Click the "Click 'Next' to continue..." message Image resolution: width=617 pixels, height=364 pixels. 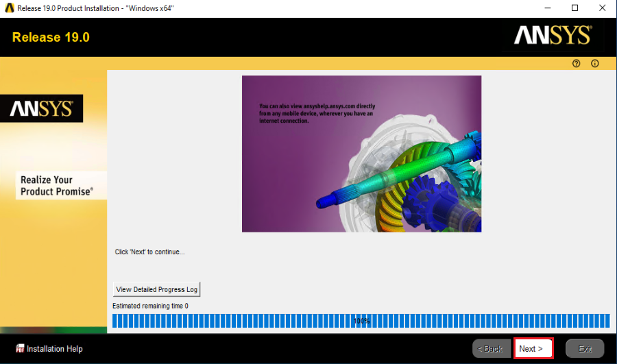point(149,252)
